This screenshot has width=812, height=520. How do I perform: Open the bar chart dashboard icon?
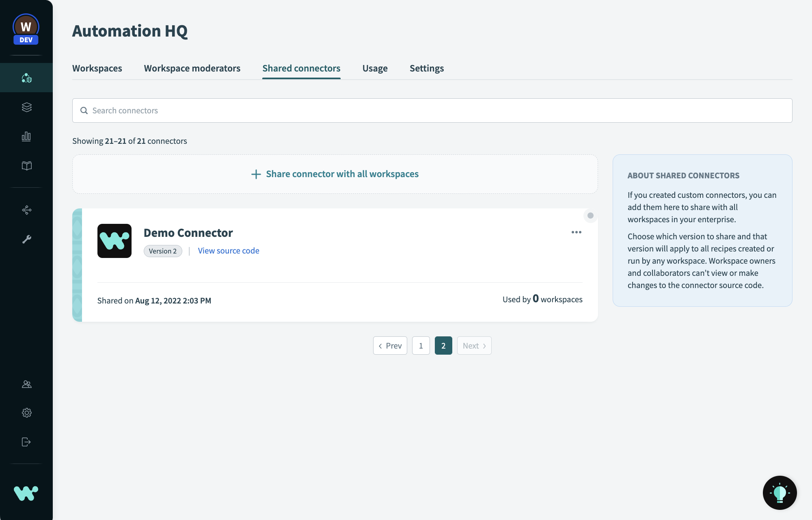(26, 136)
